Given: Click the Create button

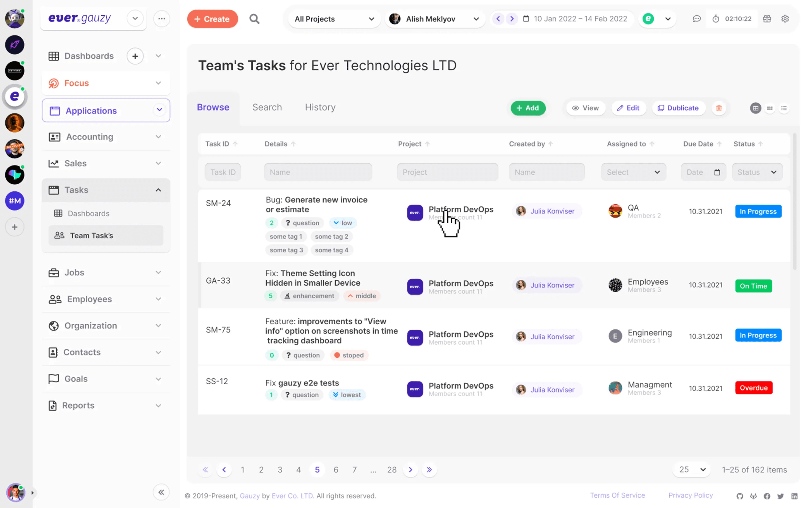Looking at the screenshot, I should tap(212, 19).
